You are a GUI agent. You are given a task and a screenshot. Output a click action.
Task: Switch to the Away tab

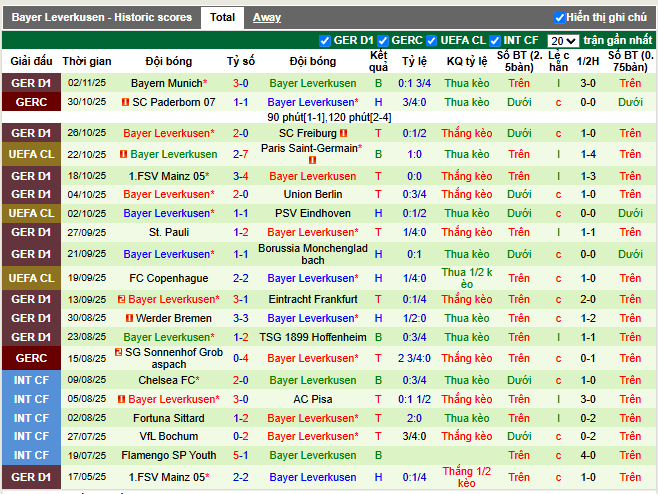pyautogui.click(x=267, y=18)
